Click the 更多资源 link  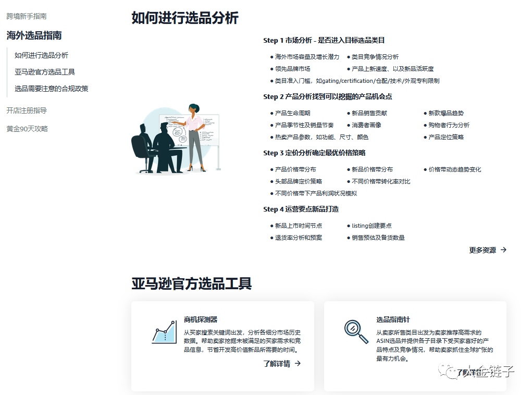[x=482, y=250]
